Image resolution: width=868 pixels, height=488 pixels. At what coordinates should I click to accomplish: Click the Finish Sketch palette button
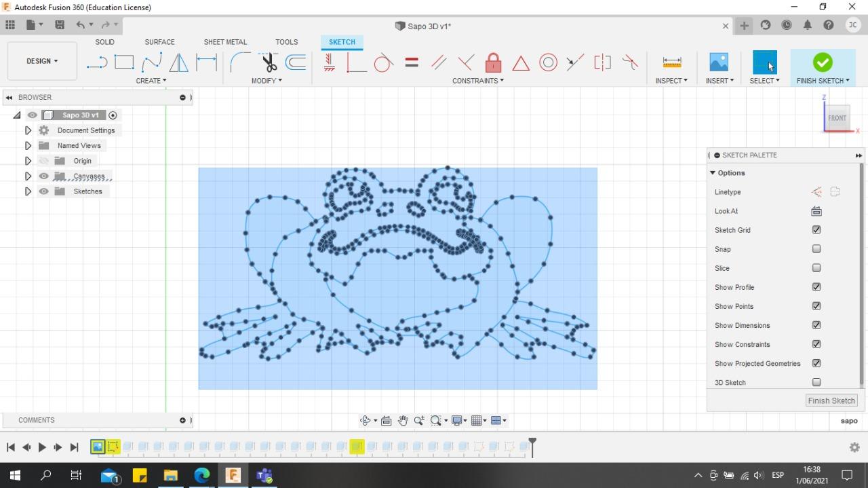[x=831, y=400]
